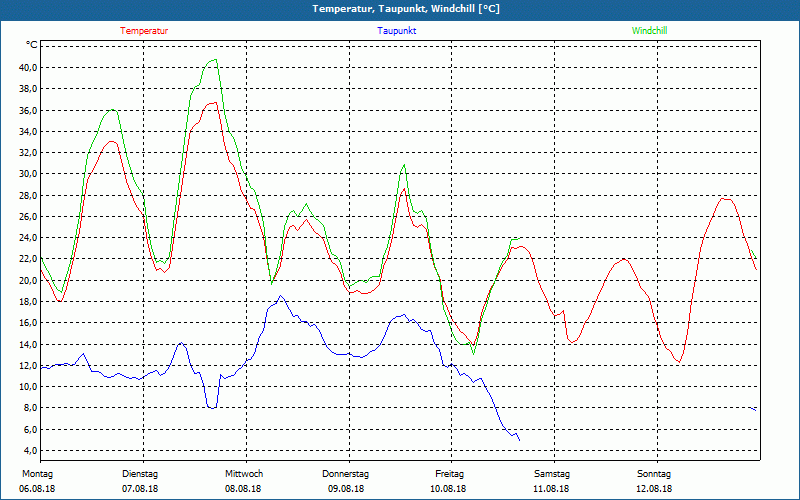
Task: Click the 26,0 y-axis value
Action: pyautogui.click(x=27, y=216)
